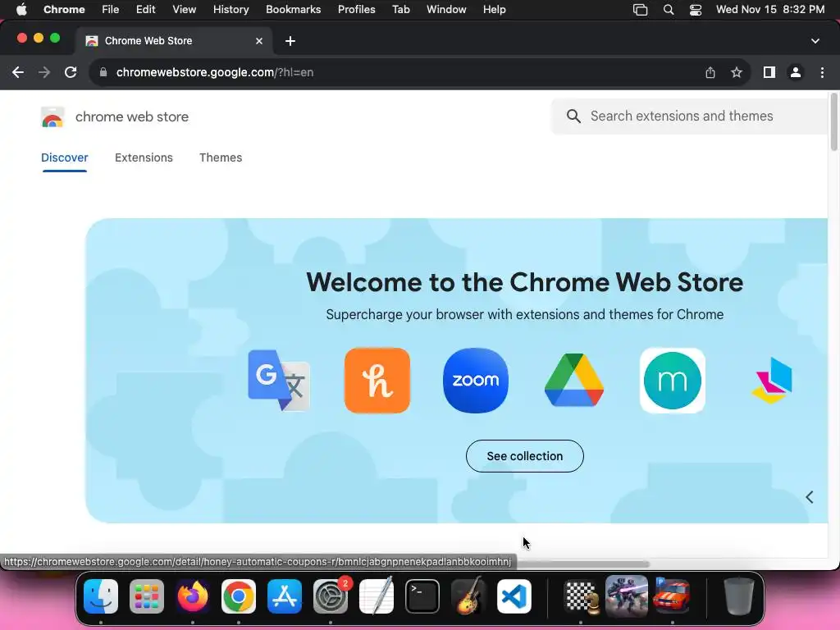Open Terminal from the Dock
This screenshot has width=840, height=630.
(x=422, y=596)
